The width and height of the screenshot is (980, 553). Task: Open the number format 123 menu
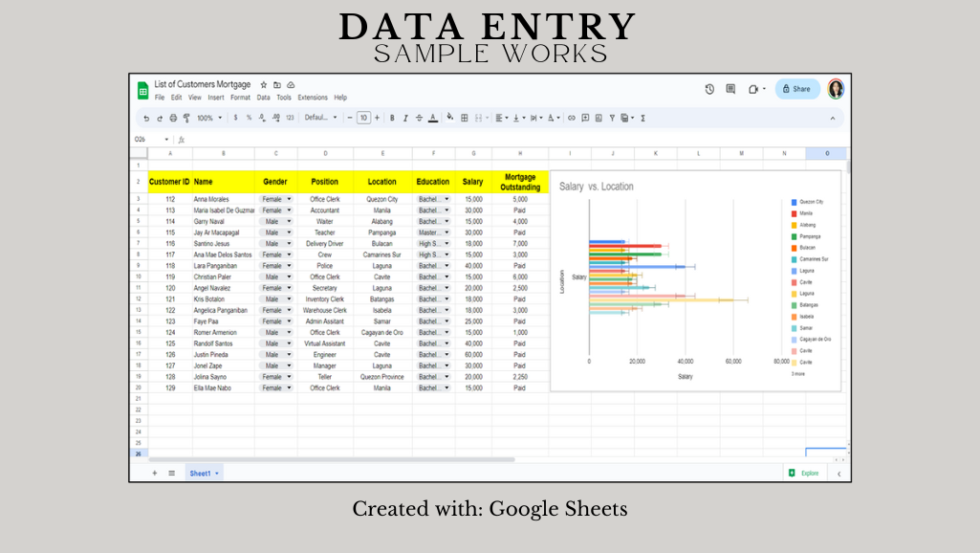(290, 118)
